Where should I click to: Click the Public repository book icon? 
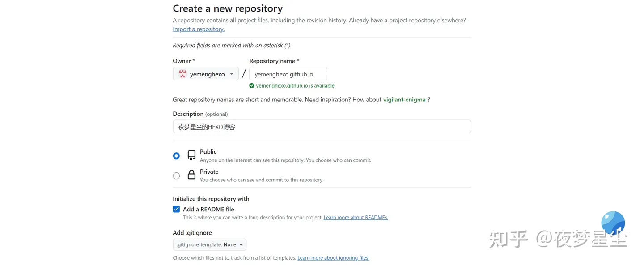click(191, 155)
